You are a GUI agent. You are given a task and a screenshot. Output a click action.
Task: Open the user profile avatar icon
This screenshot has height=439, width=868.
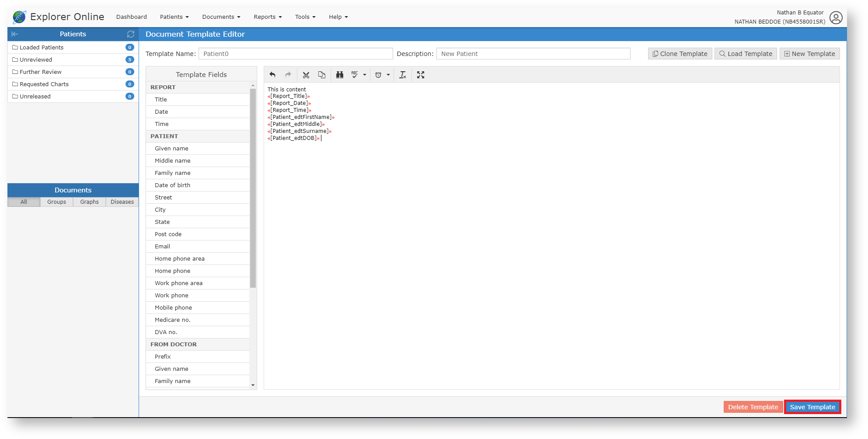point(836,17)
